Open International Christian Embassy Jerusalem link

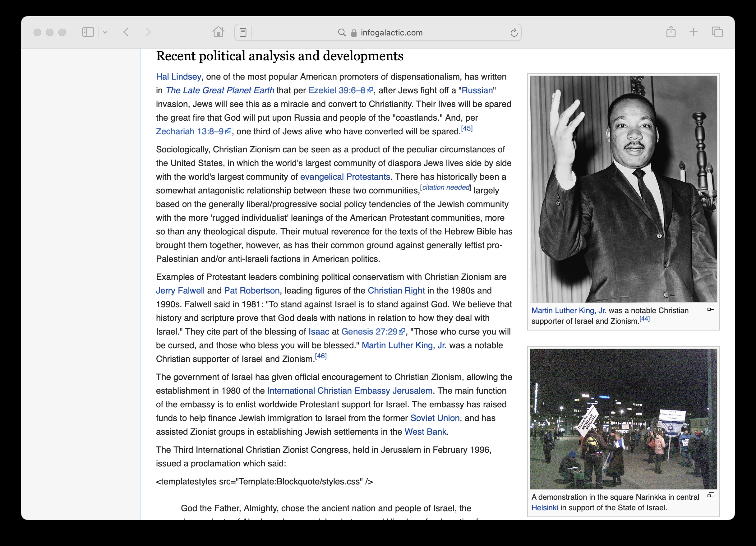coord(350,391)
